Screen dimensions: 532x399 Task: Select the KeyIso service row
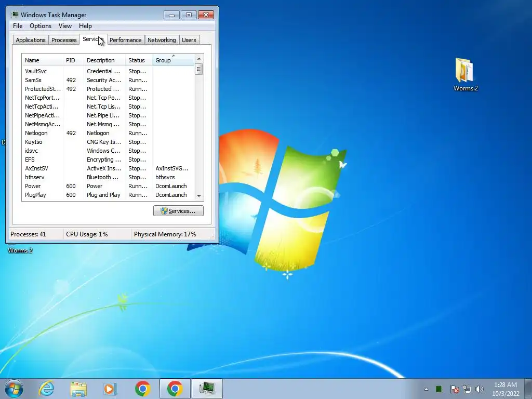tap(108, 142)
